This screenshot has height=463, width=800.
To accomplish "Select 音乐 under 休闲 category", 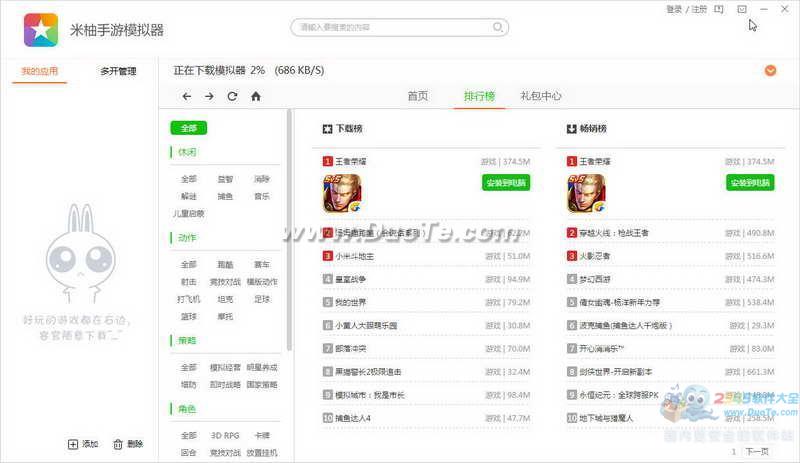I will point(262,197).
